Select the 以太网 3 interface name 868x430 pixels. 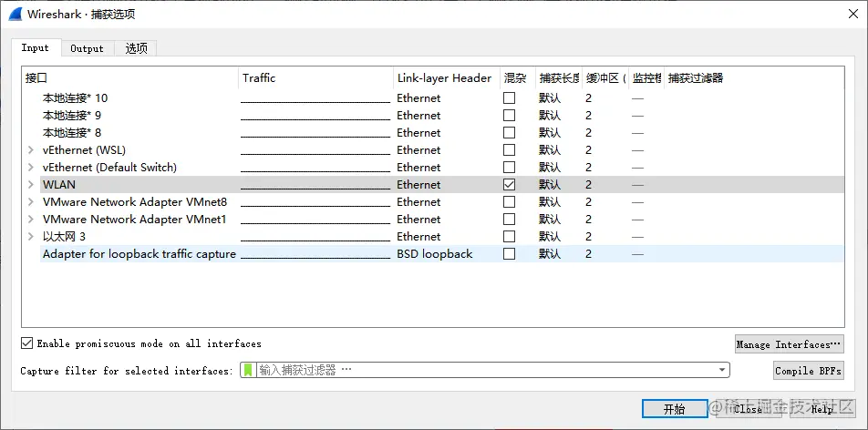pyautogui.click(x=64, y=236)
